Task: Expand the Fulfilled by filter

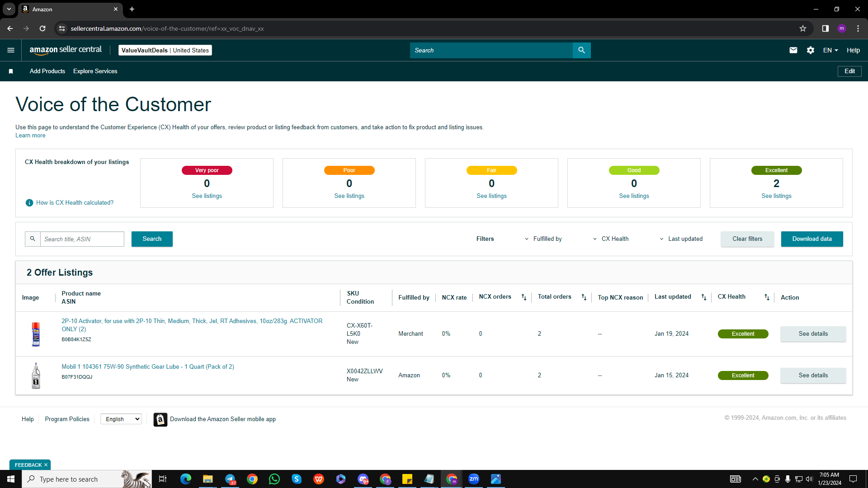Action: (x=543, y=239)
